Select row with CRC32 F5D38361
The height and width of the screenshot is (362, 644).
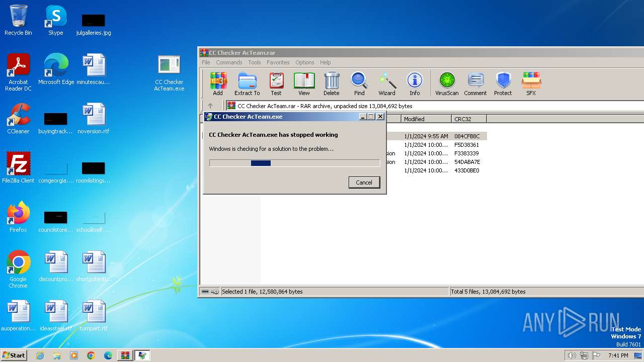coord(436,145)
